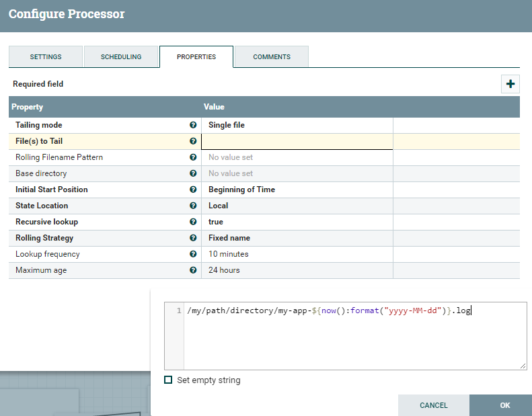Image resolution: width=532 pixels, height=416 pixels.
Task: Click inside the file path expression editor
Action: pyautogui.click(x=354, y=336)
